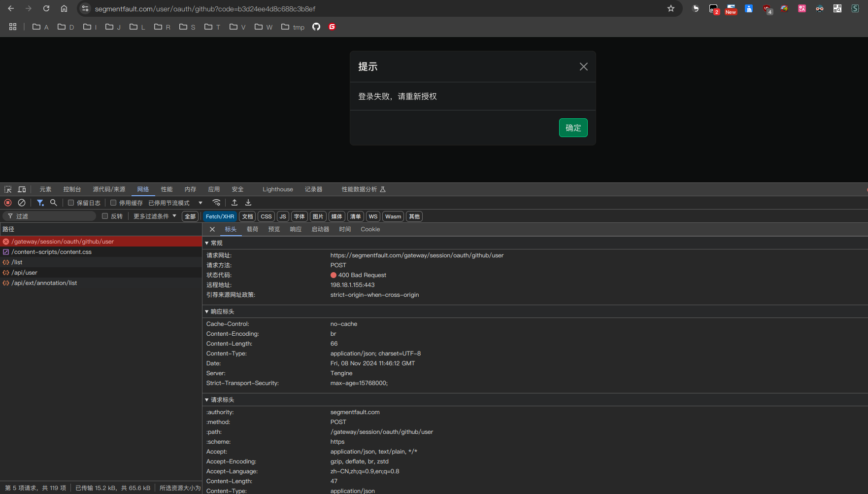Open the Lighthouse tab
Screen dimensions: 868x494
(278, 189)
